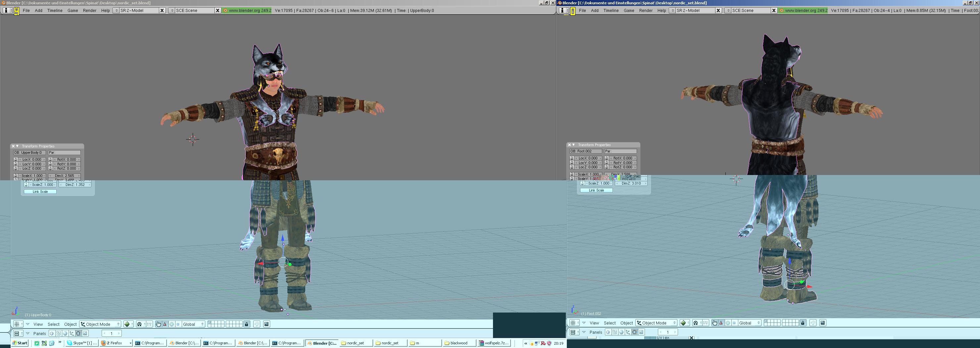Image resolution: width=980 pixels, height=348 pixels.
Task: Click the Editing panel icon in right buttons header
Action: 635,332
